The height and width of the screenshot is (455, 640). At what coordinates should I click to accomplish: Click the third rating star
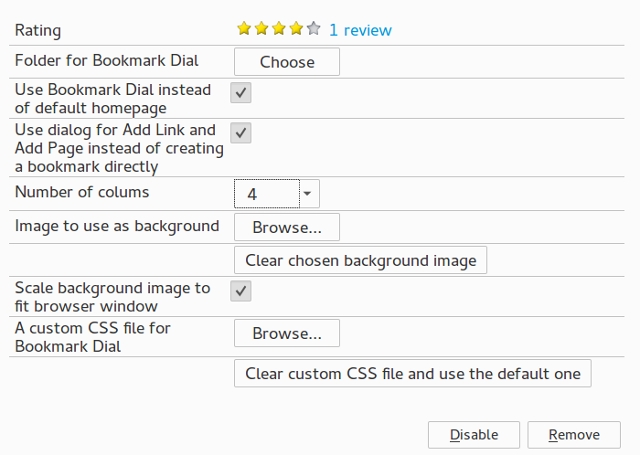click(279, 29)
